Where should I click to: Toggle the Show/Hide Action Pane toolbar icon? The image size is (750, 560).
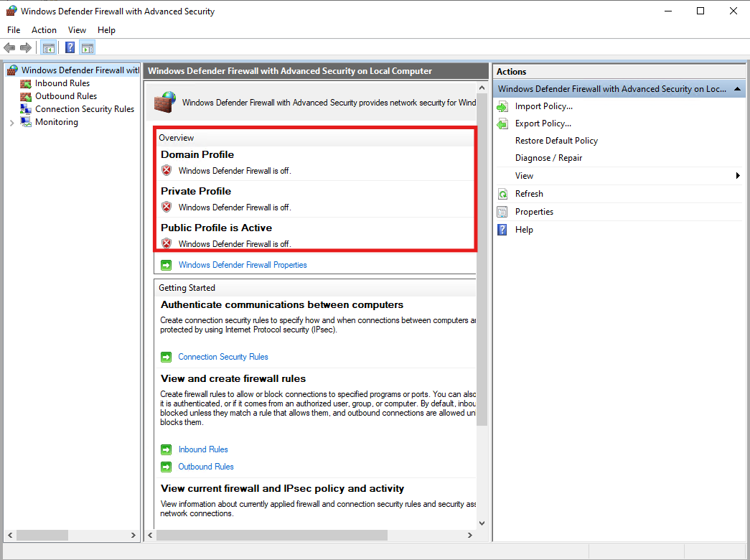point(88,48)
